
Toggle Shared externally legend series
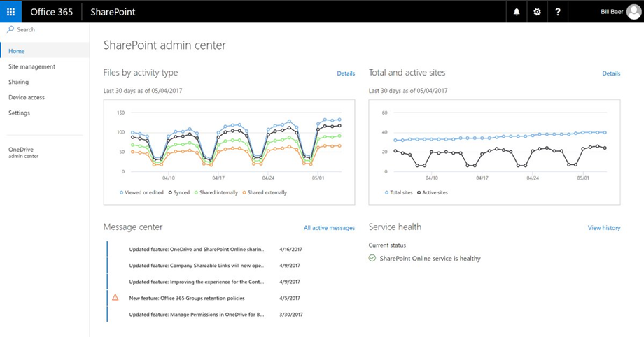pos(265,192)
